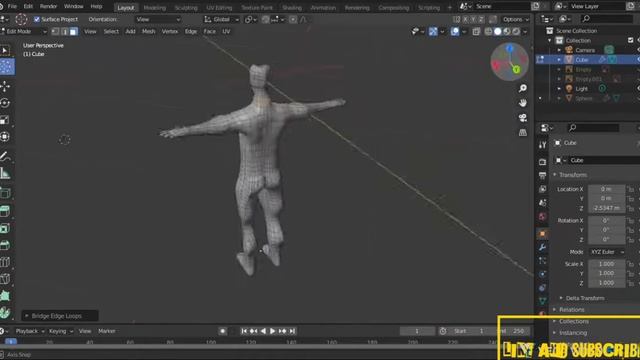Viewport: 640px width, 360px height.
Task: Open the Playback dropdown in timeline
Action: click(30, 331)
